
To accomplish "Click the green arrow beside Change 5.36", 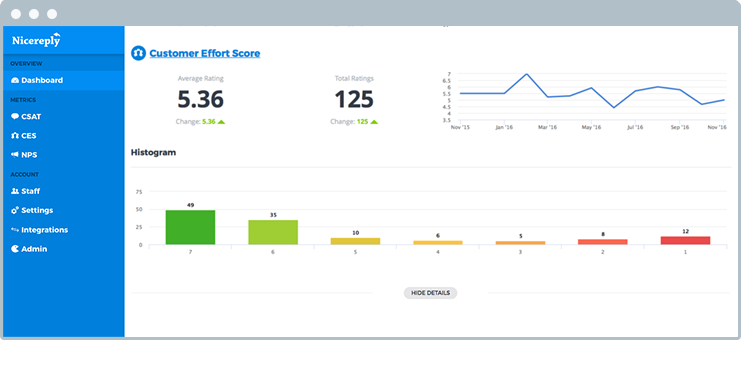I will click(221, 122).
